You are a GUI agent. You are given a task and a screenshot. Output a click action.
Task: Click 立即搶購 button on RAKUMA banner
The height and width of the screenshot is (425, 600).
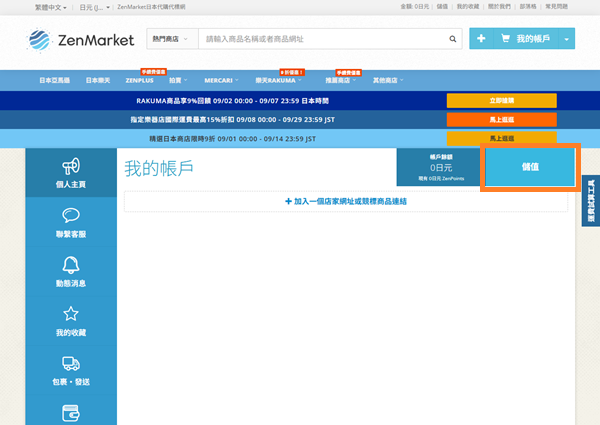[502, 101]
